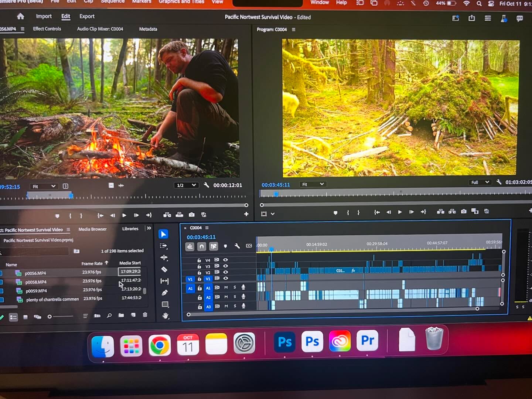Image resolution: width=532 pixels, height=399 pixels.
Task: Export frame from the Program monitor
Action: (464, 211)
